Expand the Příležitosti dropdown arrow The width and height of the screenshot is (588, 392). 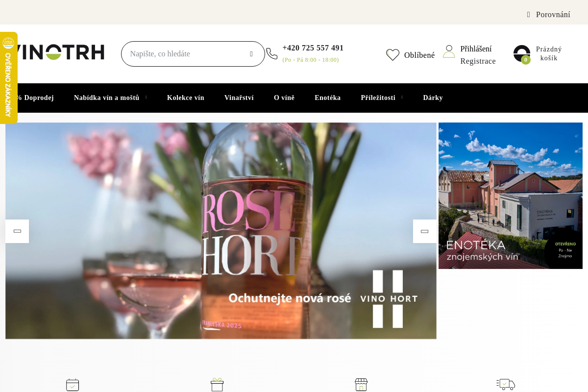[402, 98]
